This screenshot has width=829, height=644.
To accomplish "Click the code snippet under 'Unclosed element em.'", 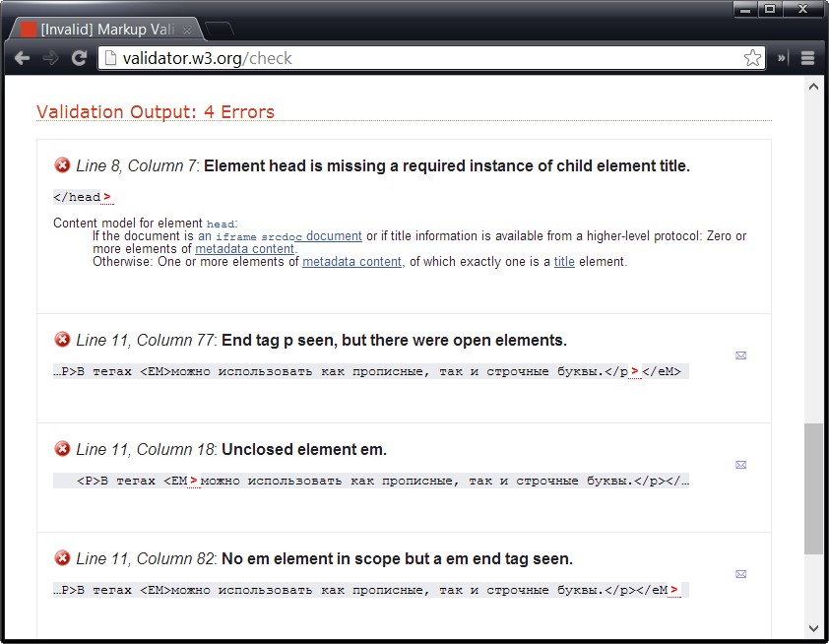I will (x=370, y=481).
